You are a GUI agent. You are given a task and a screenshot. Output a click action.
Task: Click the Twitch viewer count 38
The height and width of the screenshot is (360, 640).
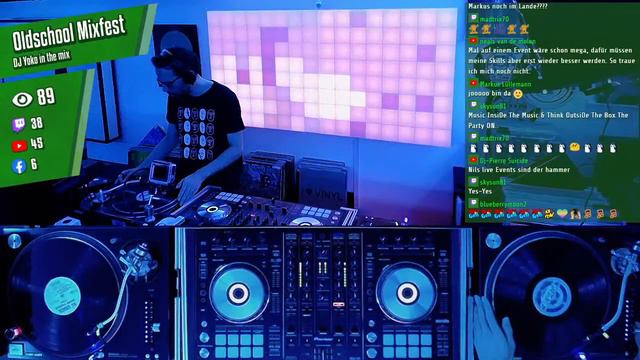point(37,123)
